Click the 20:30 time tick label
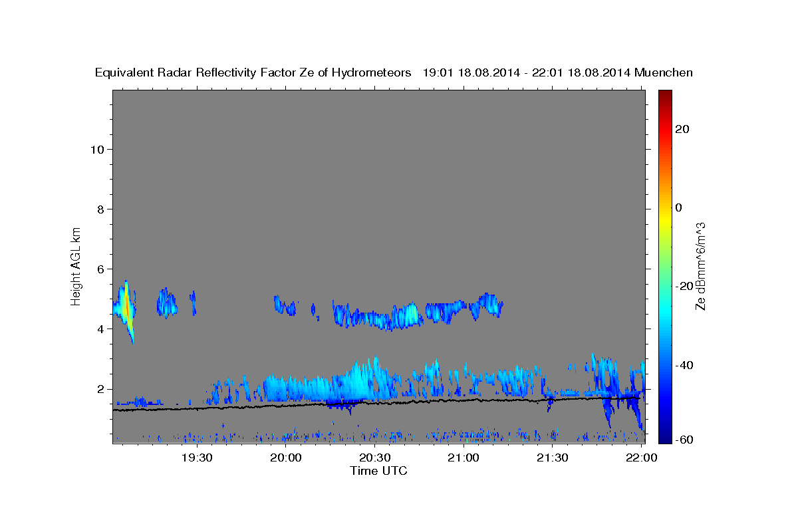Screen dimensions: 798x532 [375, 458]
